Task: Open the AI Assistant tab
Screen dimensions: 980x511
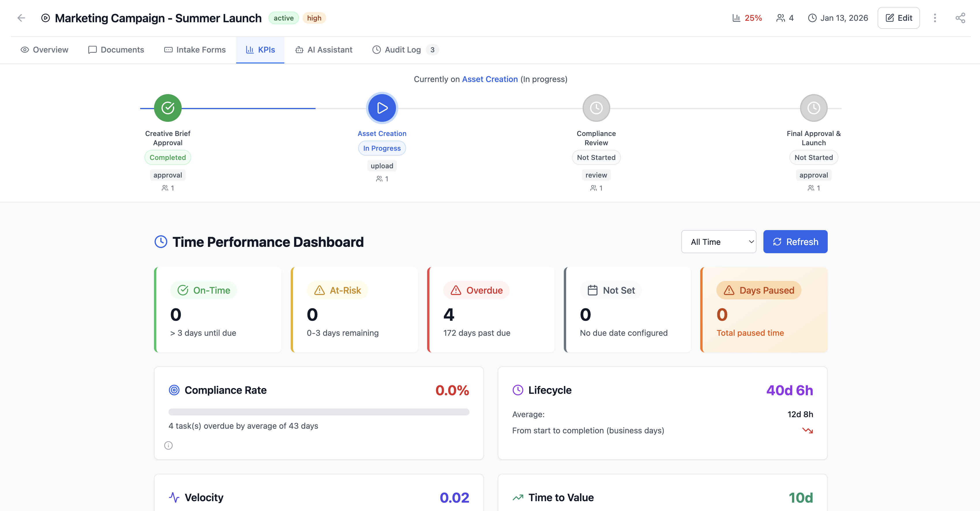Action: [x=324, y=50]
